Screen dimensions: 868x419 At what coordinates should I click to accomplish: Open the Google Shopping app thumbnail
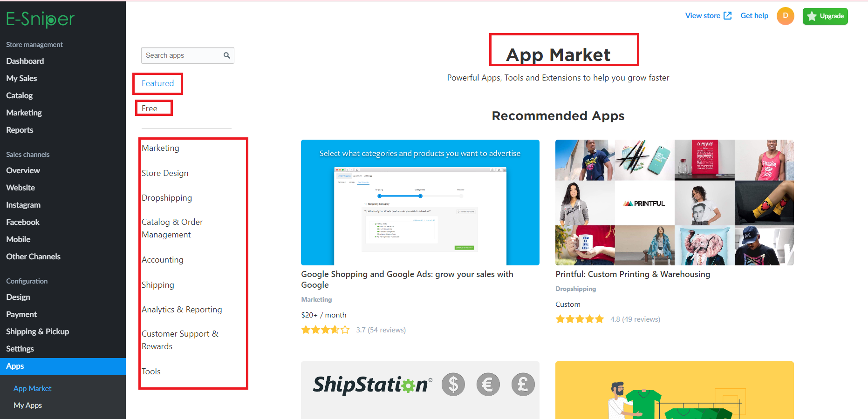[x=420, y=203]
